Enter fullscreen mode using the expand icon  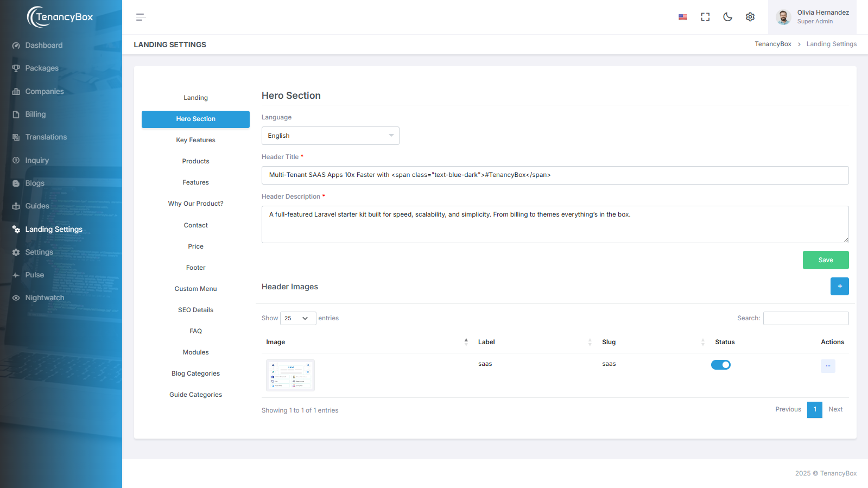click(x=705, y=17)
